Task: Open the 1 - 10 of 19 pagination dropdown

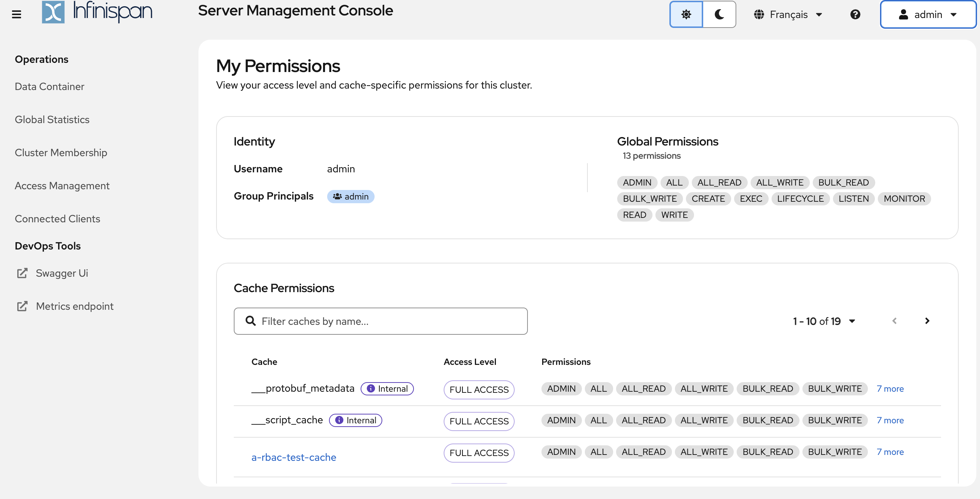Action: pos(824,321)
